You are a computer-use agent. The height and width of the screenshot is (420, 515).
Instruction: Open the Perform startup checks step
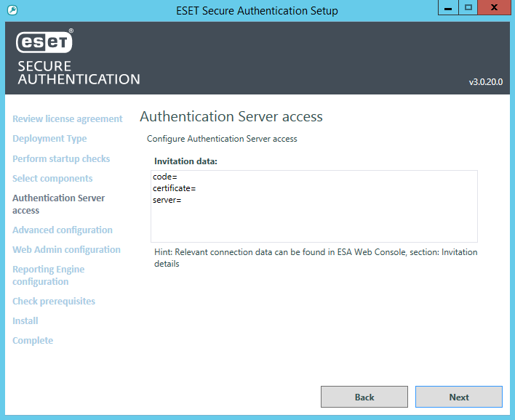point(61,158)
